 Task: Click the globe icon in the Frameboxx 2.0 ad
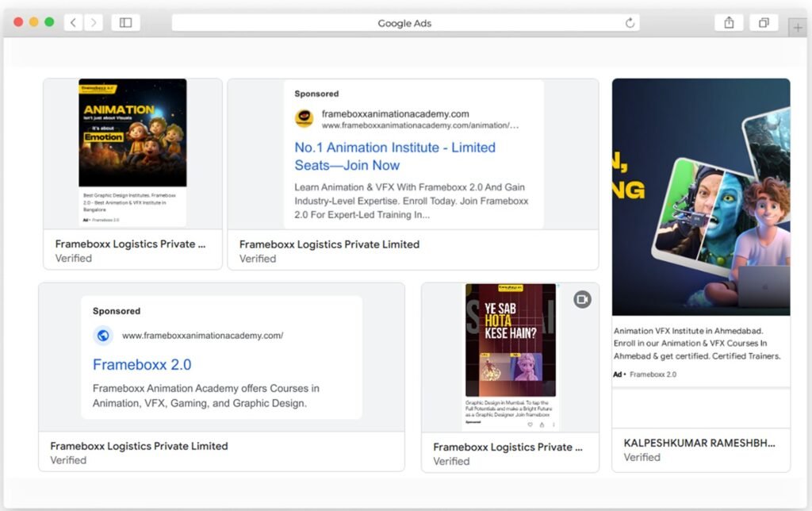103,336
